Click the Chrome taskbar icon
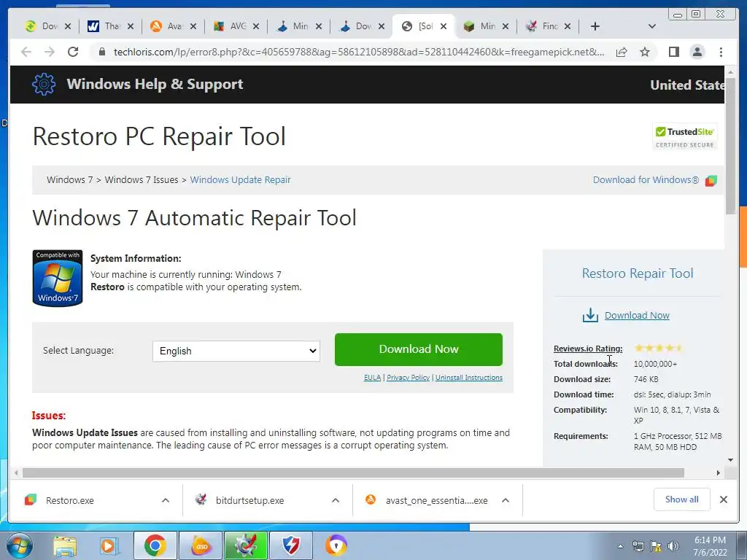This screenshot has width=747, height=560. click(x=155, y=545)
